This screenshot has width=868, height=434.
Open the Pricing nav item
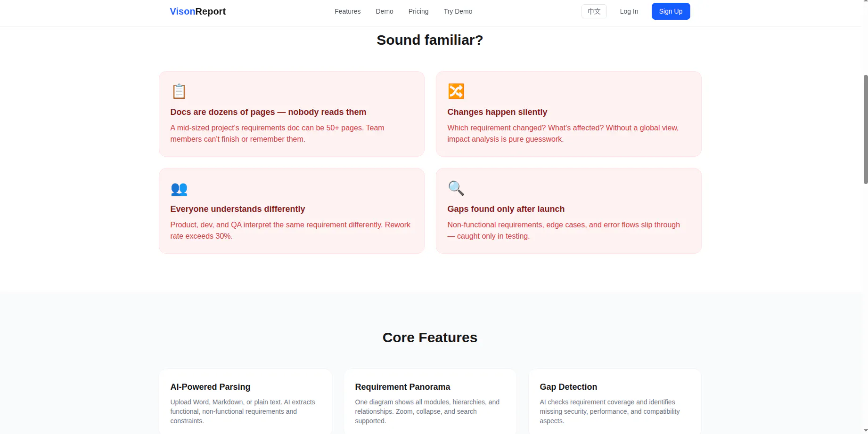pyautogui.click(x=418, y=11)
